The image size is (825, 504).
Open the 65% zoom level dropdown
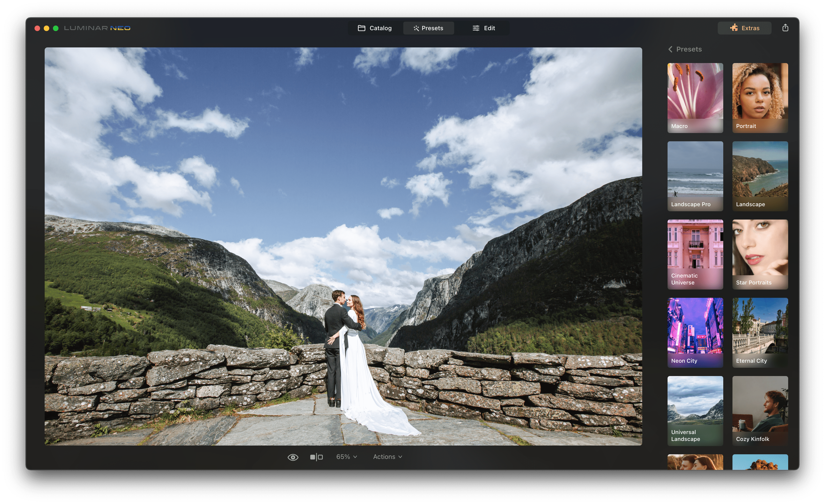(346, 457)
